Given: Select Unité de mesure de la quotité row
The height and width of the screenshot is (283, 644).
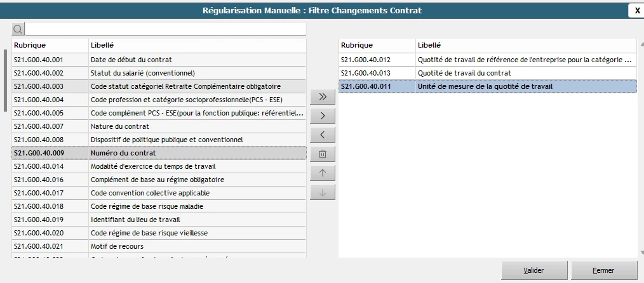Looking at the screenshot, I should (x=487, y=86).
